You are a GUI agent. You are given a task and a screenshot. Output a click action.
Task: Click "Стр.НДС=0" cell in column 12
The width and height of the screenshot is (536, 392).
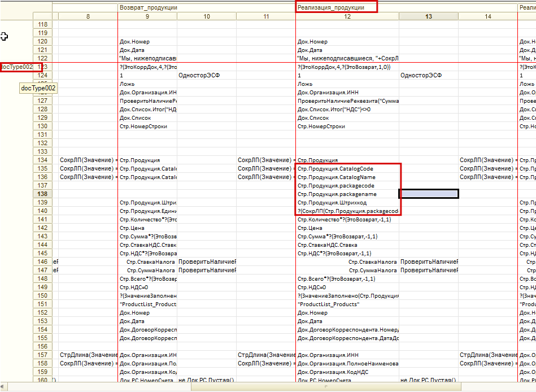pos(347,287)
